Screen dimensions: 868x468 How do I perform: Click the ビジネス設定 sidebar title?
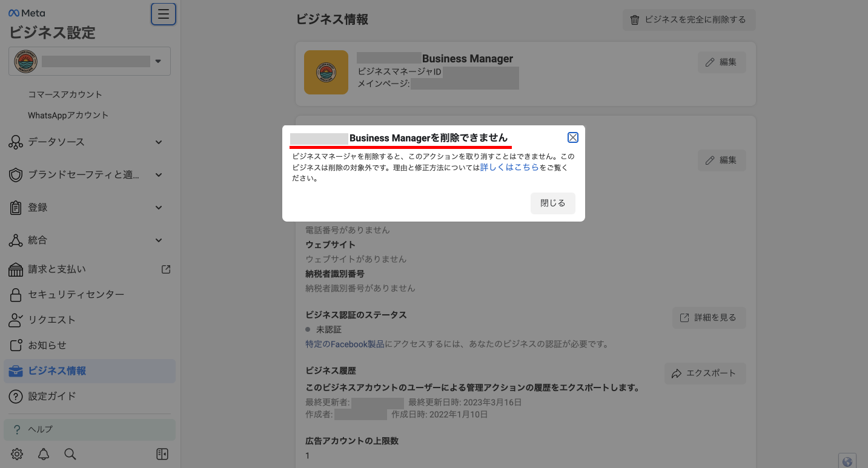(52, 33)
